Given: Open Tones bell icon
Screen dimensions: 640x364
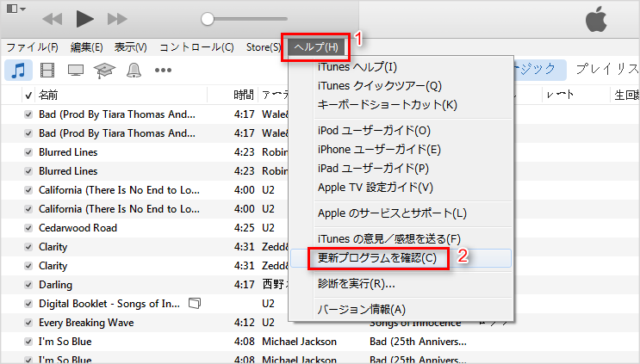Looking at the screenshot, I should 134,70.
